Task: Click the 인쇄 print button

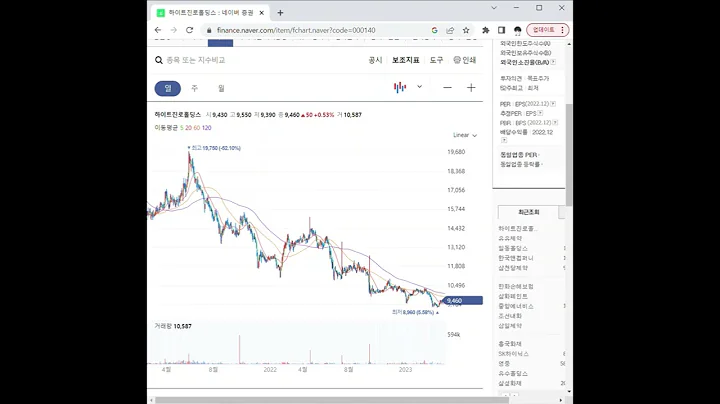Action: point(465,60)
